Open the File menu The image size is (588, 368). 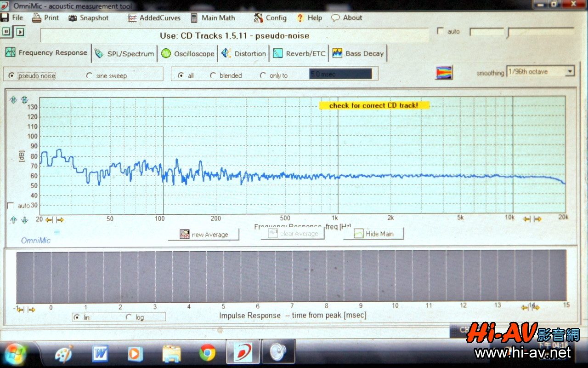pos(12,18)
